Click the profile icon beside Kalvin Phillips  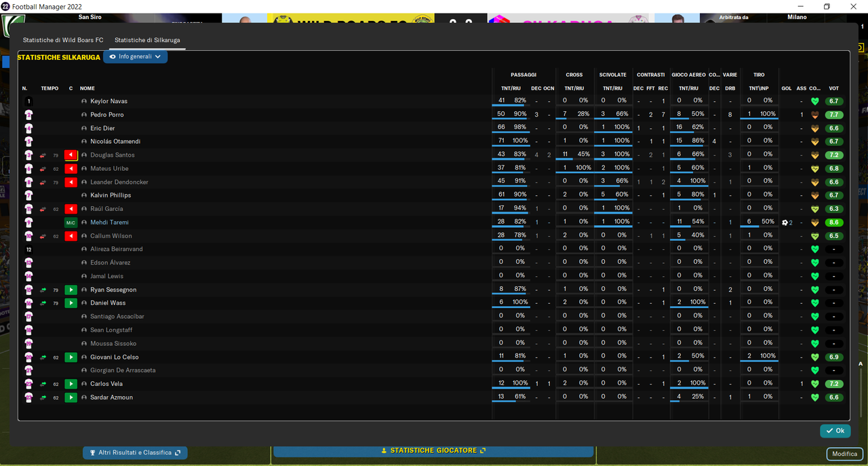click(x=84, y=195)
